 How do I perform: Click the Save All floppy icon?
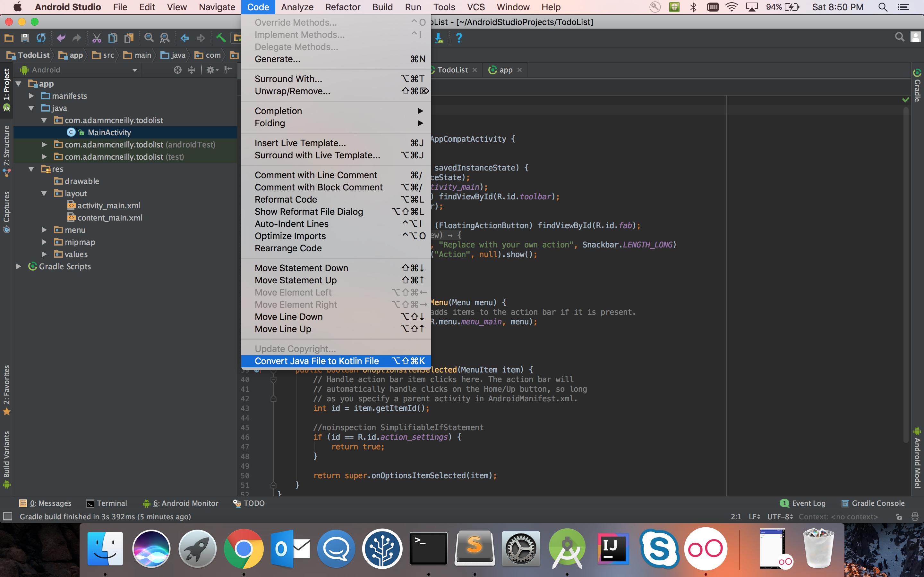(x=25, y=38)
